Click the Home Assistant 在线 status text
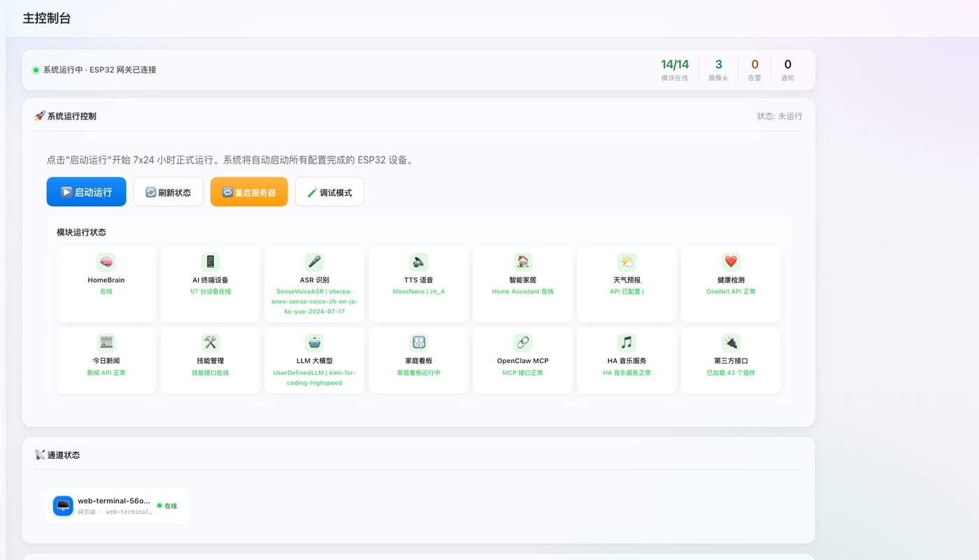 tap(522, 292)
